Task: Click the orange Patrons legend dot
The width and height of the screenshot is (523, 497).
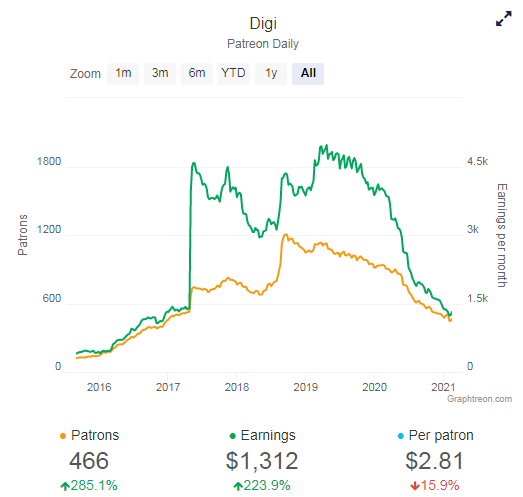Action: click(x=63, y=436)
